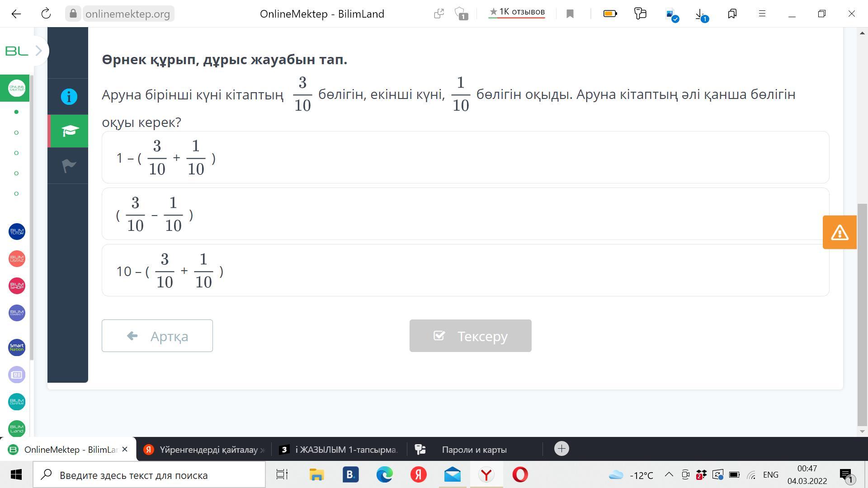Open the orange warning report button
Screen dimensions: 868x488
coord(839,232)
